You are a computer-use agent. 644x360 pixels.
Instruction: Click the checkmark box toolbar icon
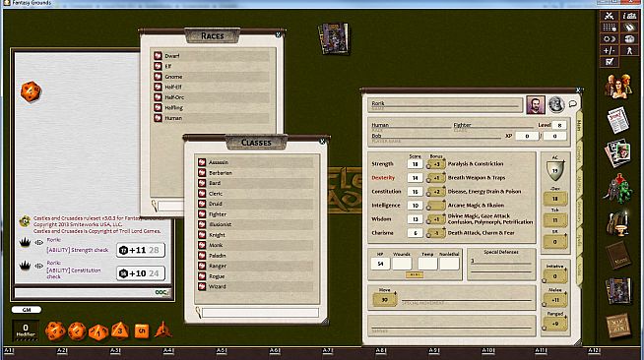(x=610, y=62)
